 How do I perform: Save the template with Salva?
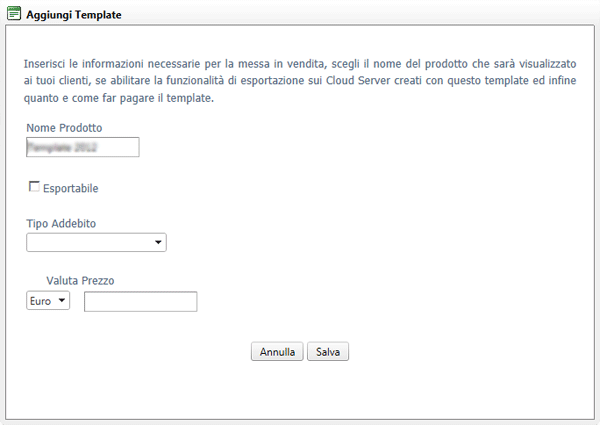(x=328, y=352)
